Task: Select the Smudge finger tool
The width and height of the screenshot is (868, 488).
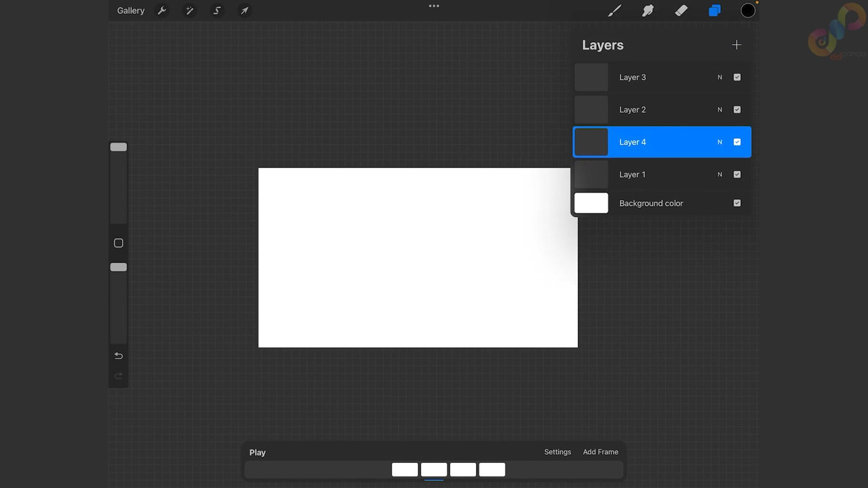Action: pos(648,11)
